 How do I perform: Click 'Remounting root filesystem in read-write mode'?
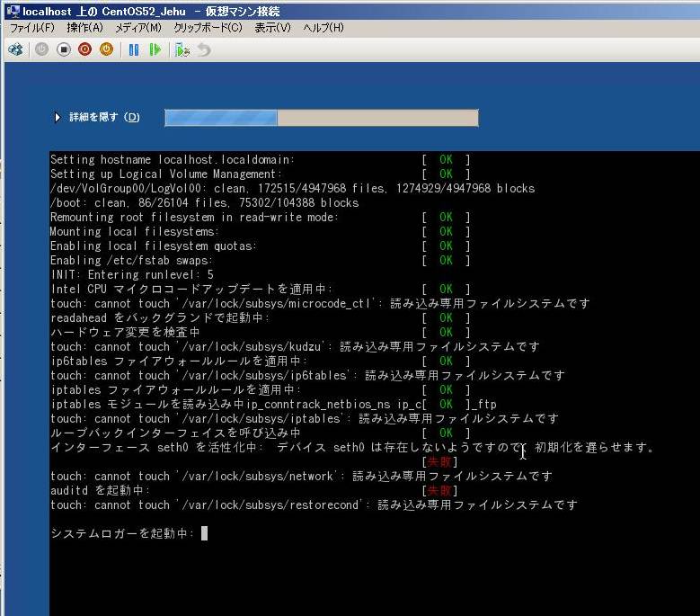click(195, 217)
